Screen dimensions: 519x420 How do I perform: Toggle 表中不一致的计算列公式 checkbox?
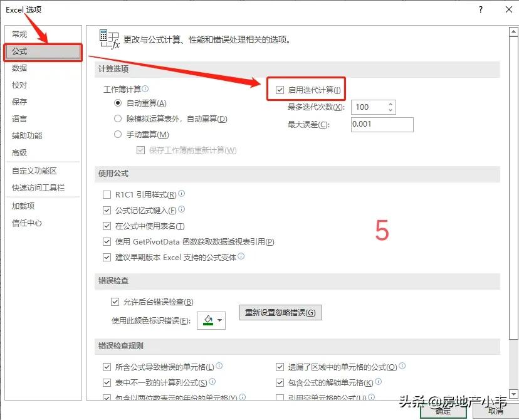107,382
